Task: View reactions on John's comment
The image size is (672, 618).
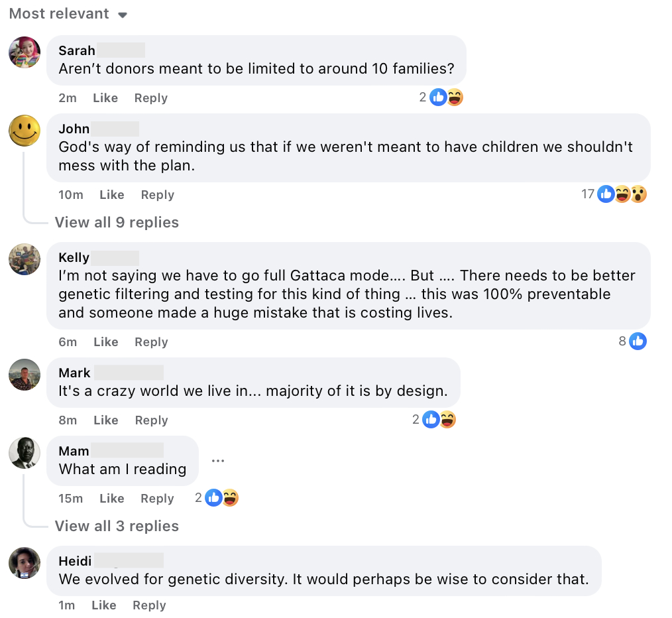Action: point(622,194)
